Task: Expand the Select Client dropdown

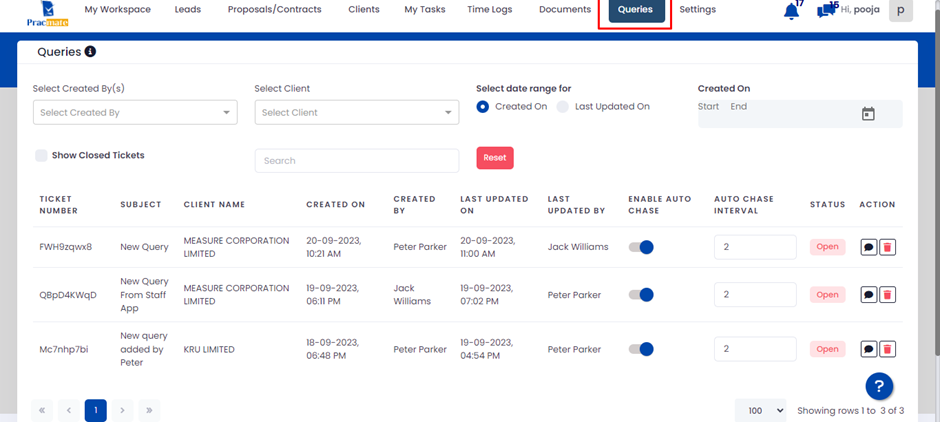Action: point(357,113)
